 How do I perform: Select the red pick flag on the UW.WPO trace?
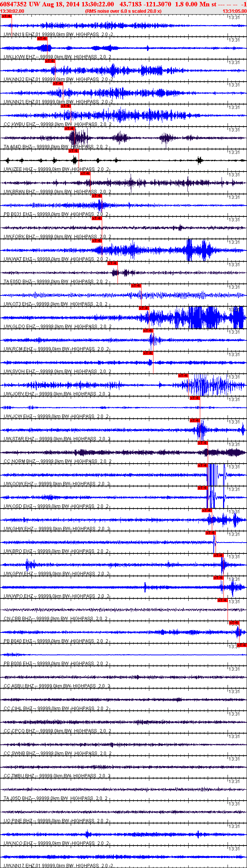tap(218, 578)
